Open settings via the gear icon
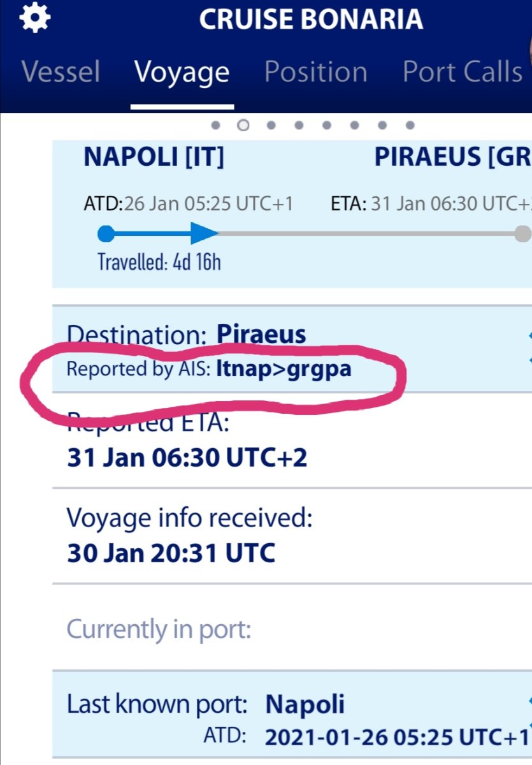532x765 pixels. tap(34, 19)
